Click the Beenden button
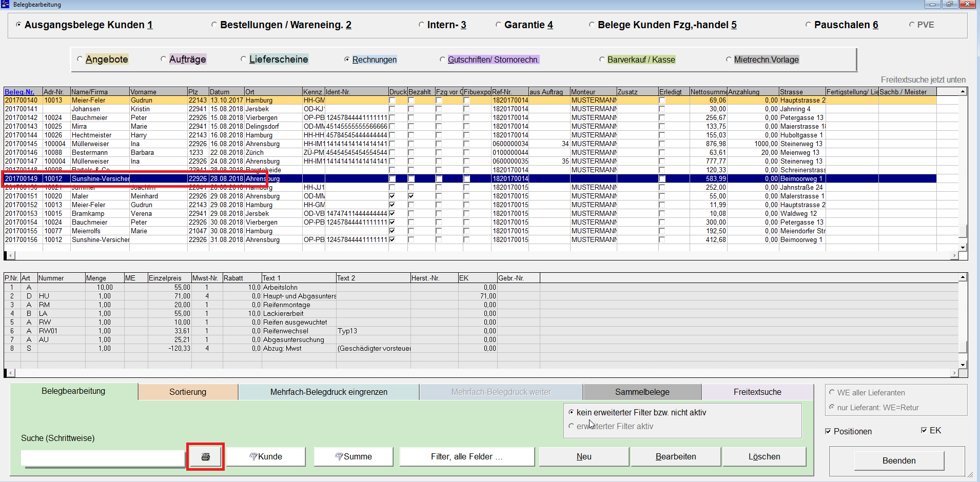This screenshot has height=482, width=980. pos(899,460)
